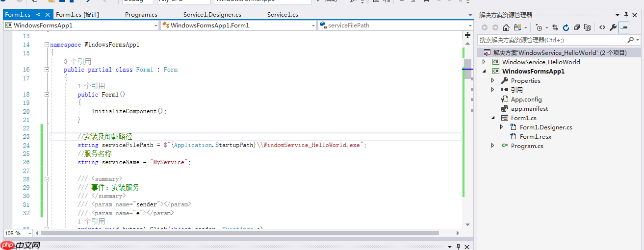The width and height of the screenshot is (644, 250).
Task: Expand the WindowService_HelloWorld project node
Action: point(484,62)
